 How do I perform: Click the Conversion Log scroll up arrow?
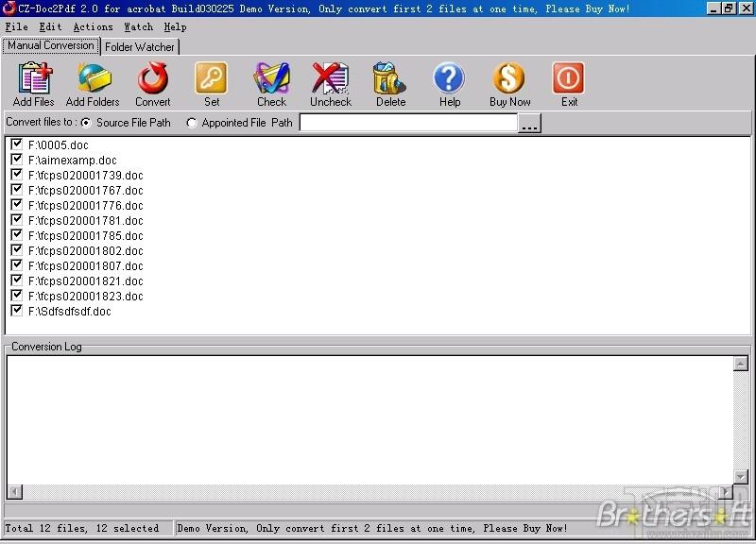coord(740,364)
